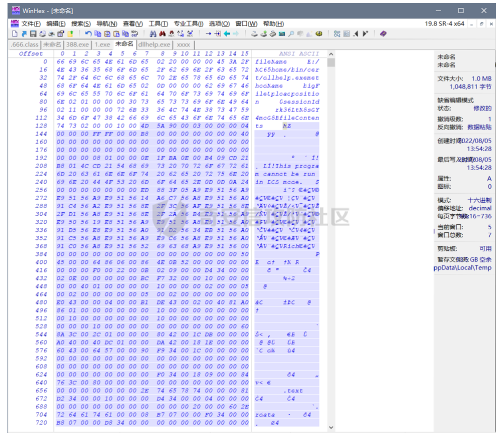Click the "decimal" offset address value
The height and width of the screenshot is (434, 504).
coord(480,208)
